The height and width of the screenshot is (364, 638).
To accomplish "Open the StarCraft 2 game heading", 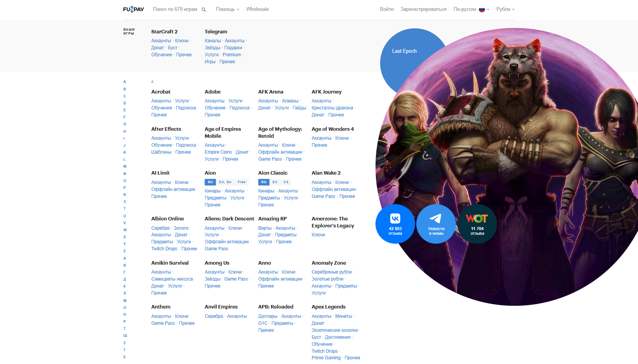I will click(x=164, y=32).
